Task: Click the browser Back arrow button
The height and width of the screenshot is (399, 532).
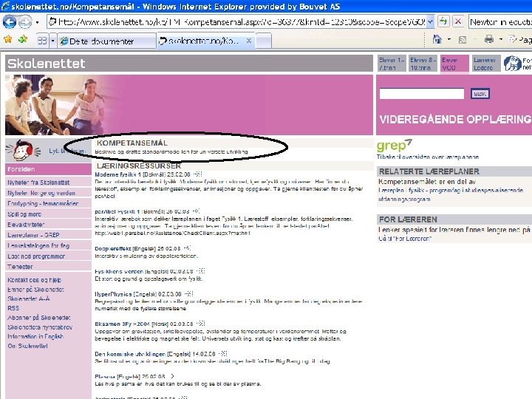Action: point(9,22)
